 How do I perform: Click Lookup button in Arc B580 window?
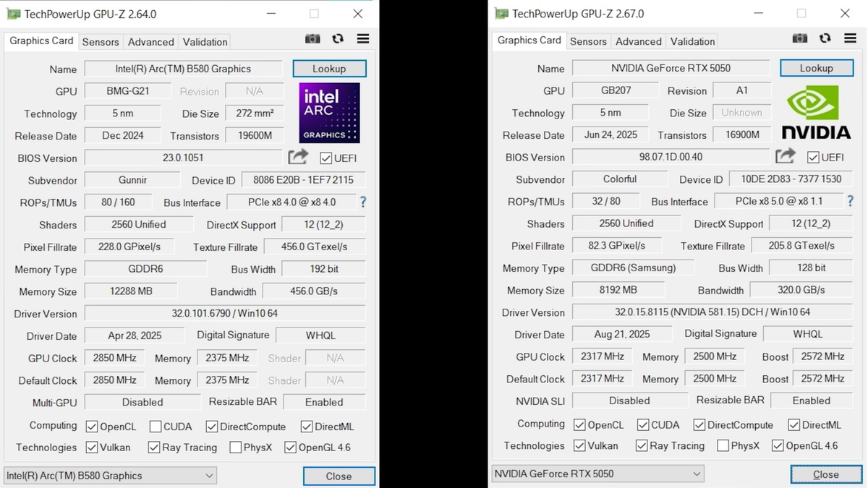pos(329,69)
